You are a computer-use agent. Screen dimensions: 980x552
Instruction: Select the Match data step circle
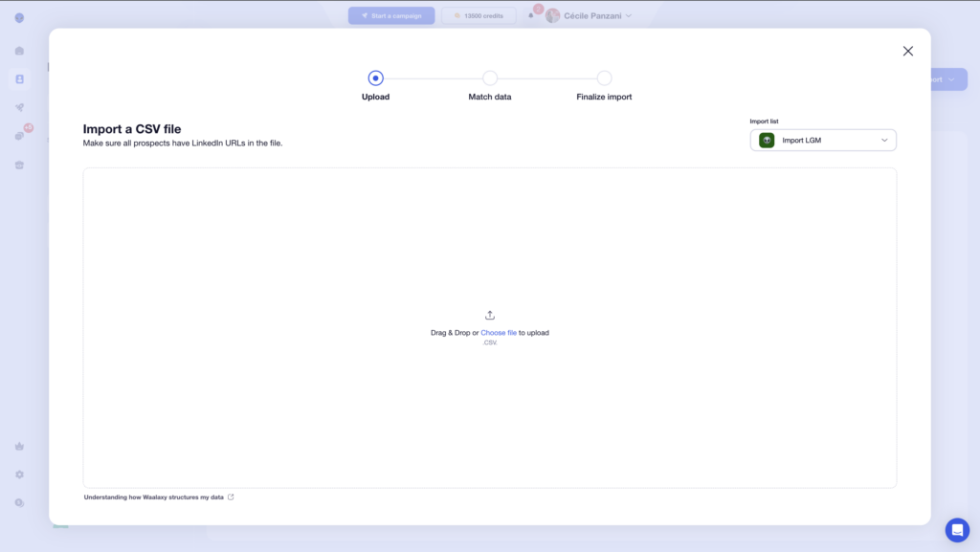(x=490, y=77)
